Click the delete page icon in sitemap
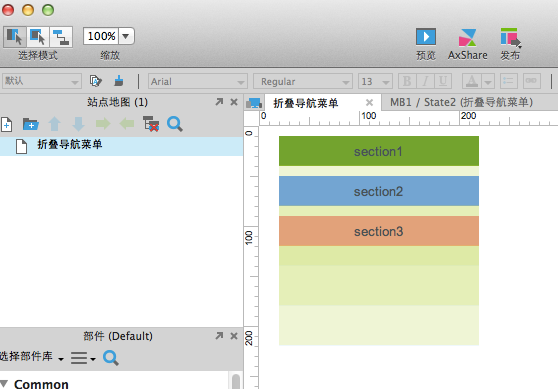This screenshot has width=558, height=389. pyautogui.click(x=151, y=124)
